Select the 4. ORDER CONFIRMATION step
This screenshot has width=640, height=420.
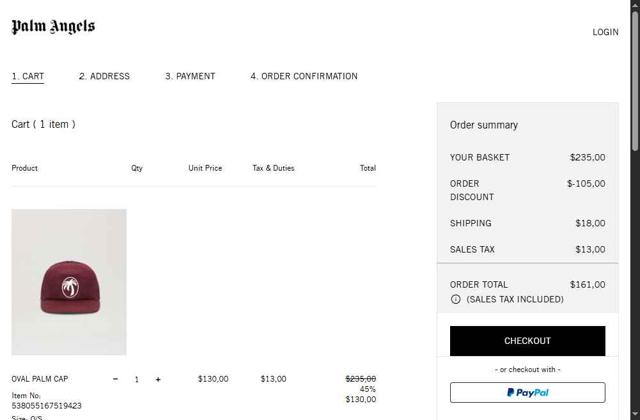coord(304,76)
